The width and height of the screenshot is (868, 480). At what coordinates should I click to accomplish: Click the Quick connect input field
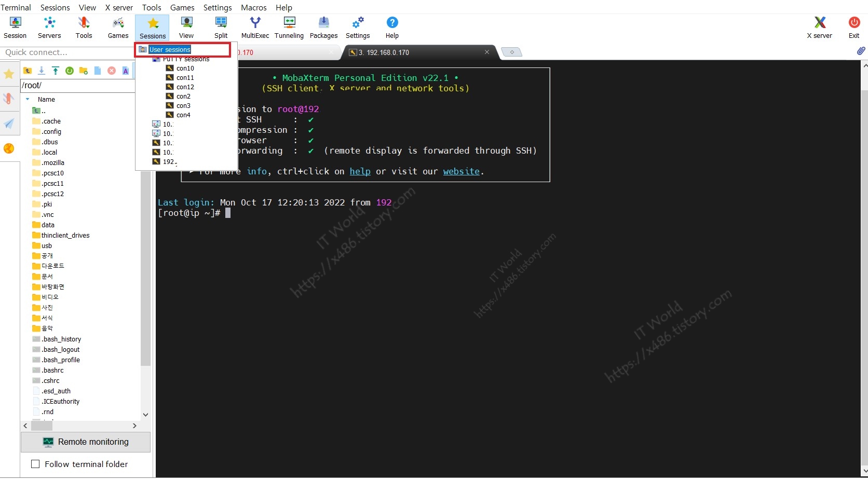[67, 52]
